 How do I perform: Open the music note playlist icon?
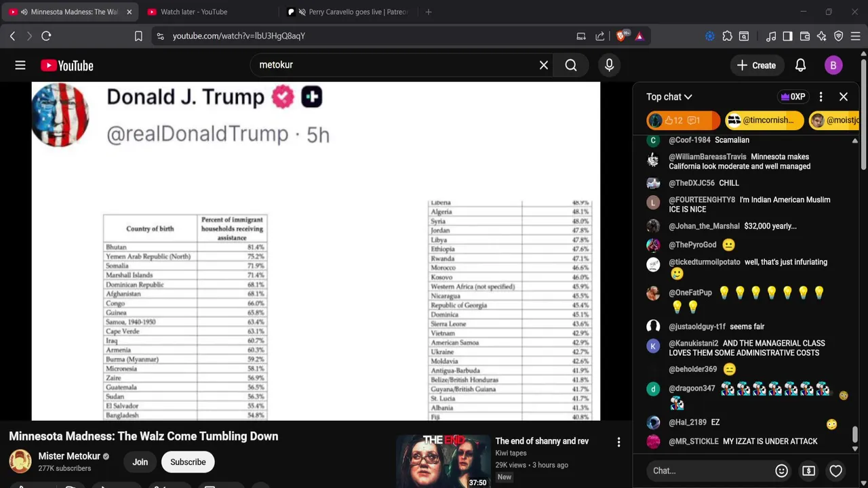771,36
